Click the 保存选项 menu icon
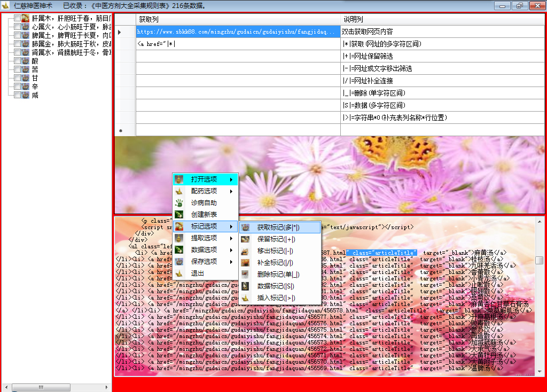The width and height of the screenshot is (547, 392). (179, 262)
